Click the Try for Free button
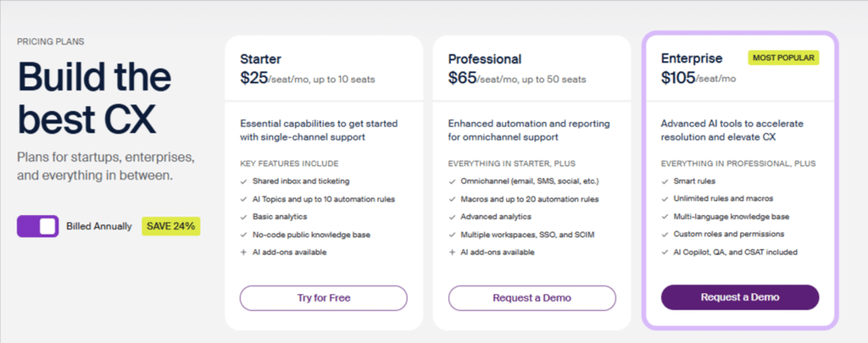Viewport: 868px width, 343px height. 323,297
